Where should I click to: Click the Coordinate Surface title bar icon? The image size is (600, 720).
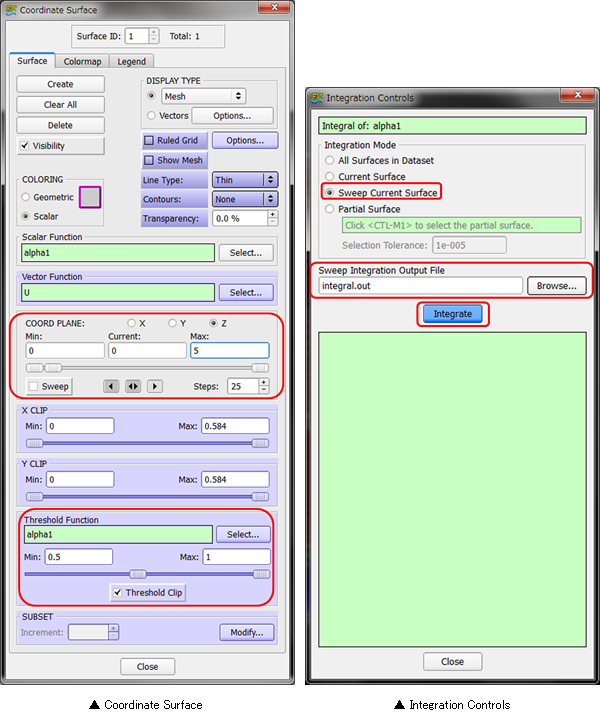pos(12,9)
